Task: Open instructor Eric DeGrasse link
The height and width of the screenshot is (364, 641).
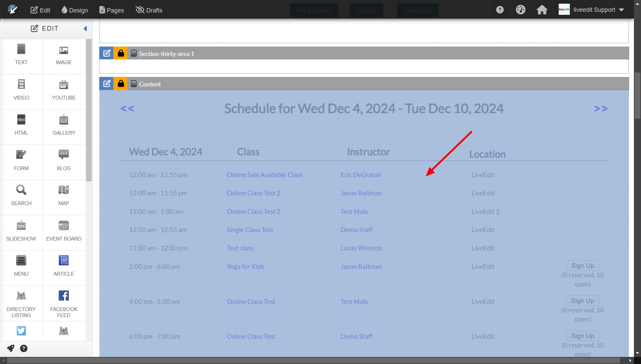Action: pyautogui.click(x=361, y=175)
